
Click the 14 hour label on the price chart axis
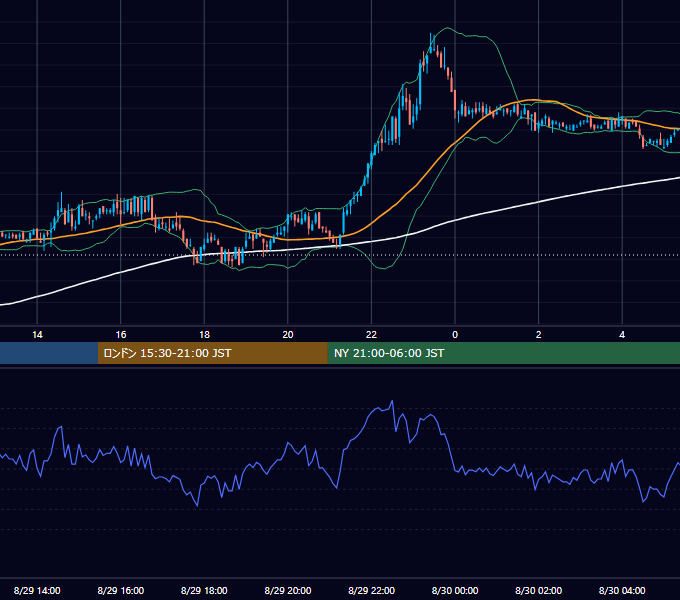tap(37, 335)
